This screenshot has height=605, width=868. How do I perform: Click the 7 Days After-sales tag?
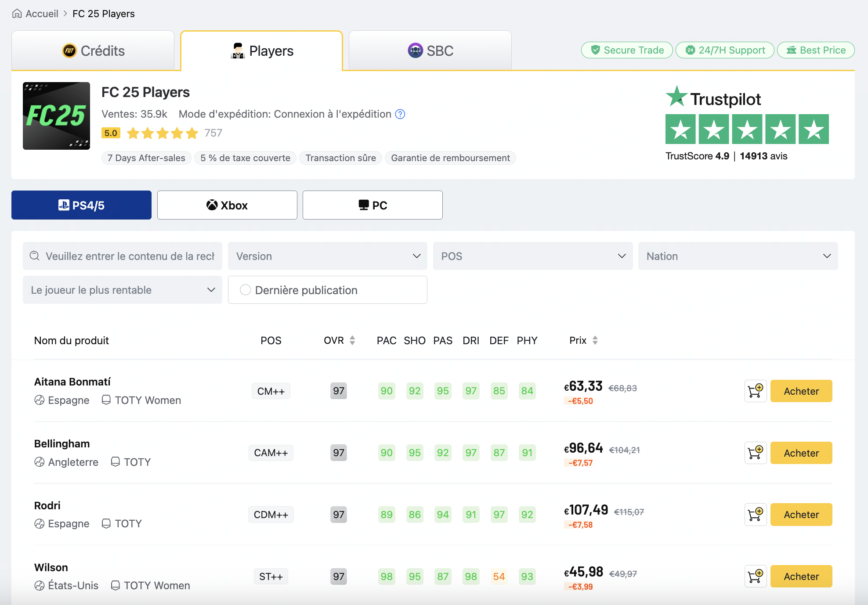point(146,158)
